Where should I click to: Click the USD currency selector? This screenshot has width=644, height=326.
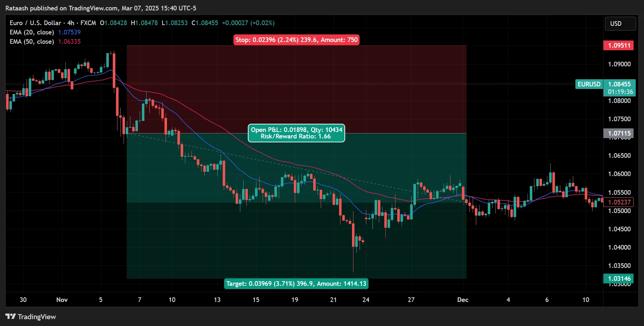click(x=620, y=23)
